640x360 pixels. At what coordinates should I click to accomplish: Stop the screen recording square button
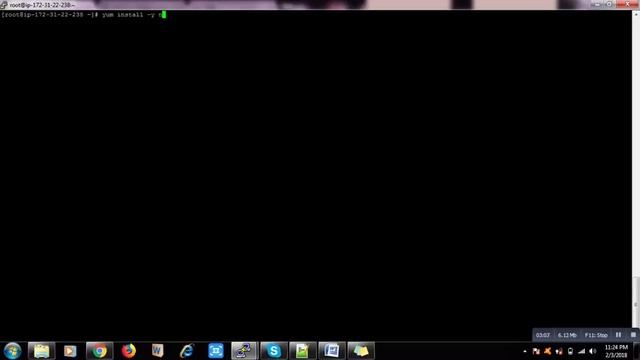(633, 335)
